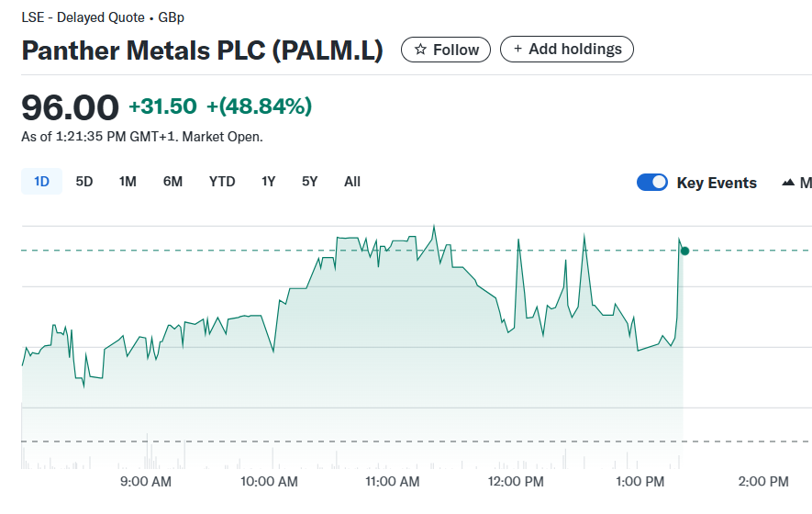
Task: Click the 9:00 AM axis label
Action: [x=146, y=481]
